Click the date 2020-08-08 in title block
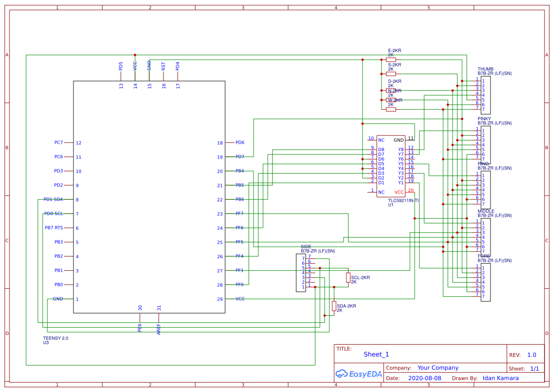The height and width of the screenshot is (392, 554). click(424, 378)
